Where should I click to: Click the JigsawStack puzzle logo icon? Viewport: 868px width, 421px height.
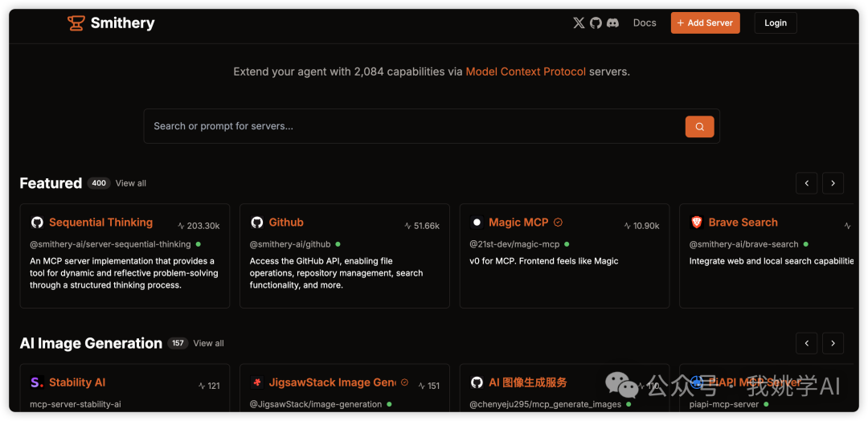coord(257,382)
